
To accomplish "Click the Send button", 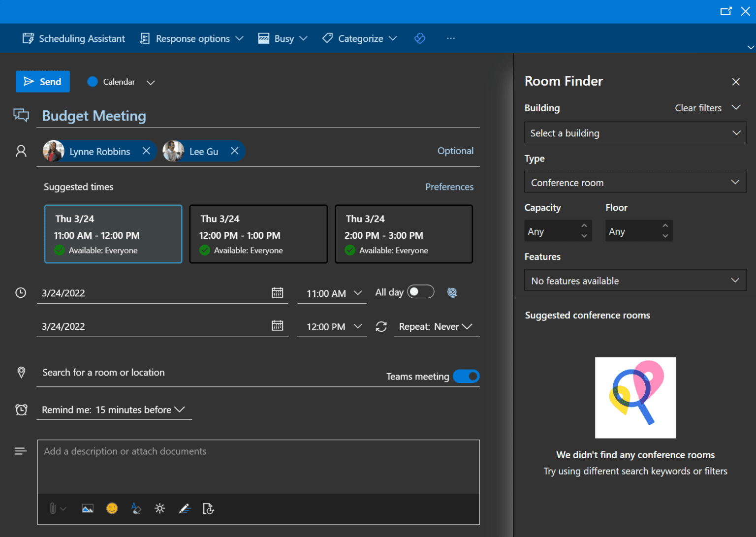I will point(42,81).
